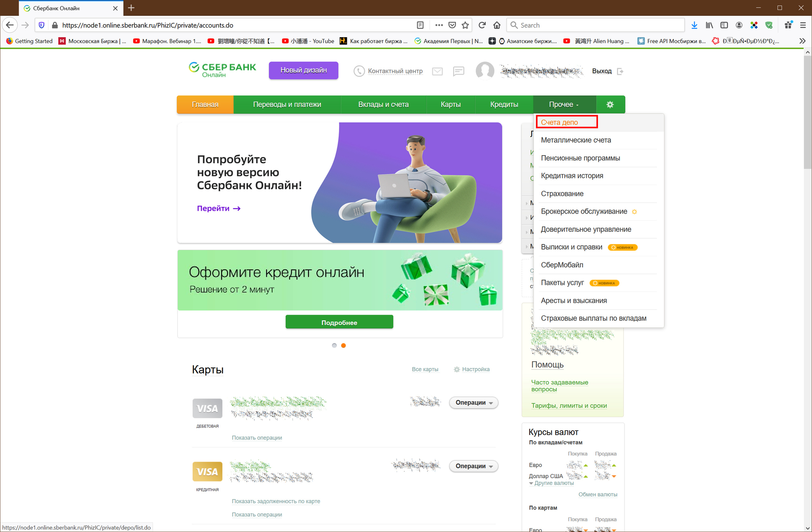The image size is (812, 532).
Task: Open the Переводы и платежи tab
Action: coord(287,105)
